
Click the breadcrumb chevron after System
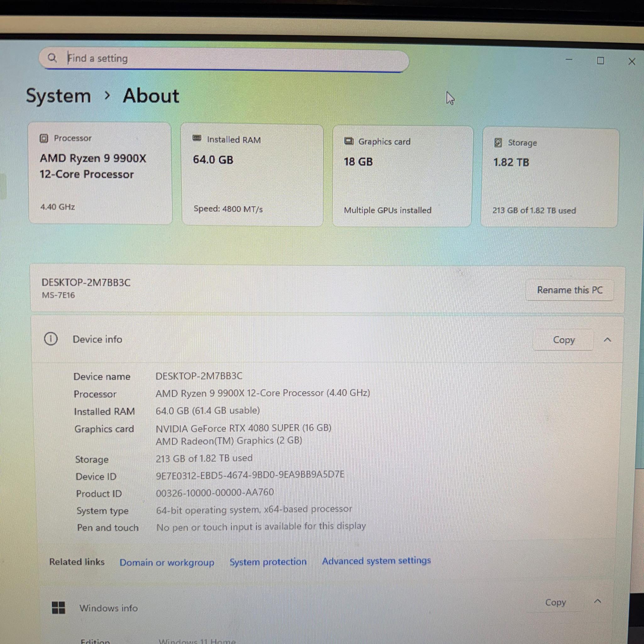pyautogui.click(x=107, y=96)
